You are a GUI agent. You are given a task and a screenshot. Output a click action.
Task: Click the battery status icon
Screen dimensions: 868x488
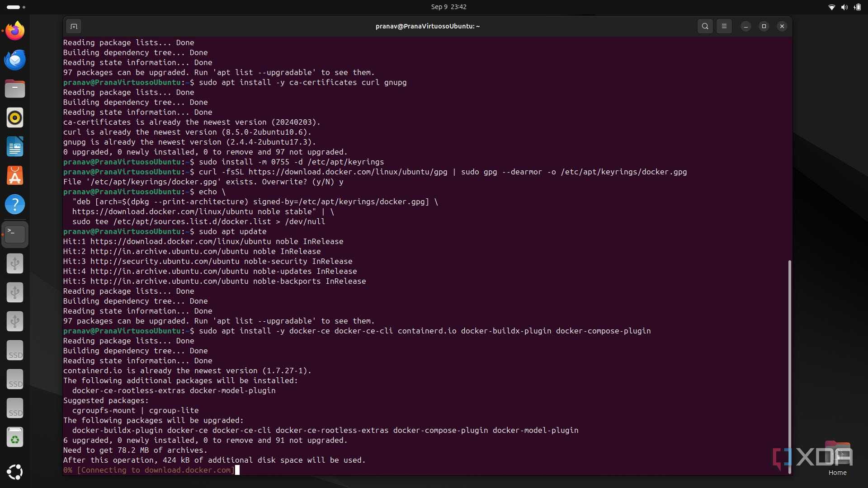pos(857,7)
